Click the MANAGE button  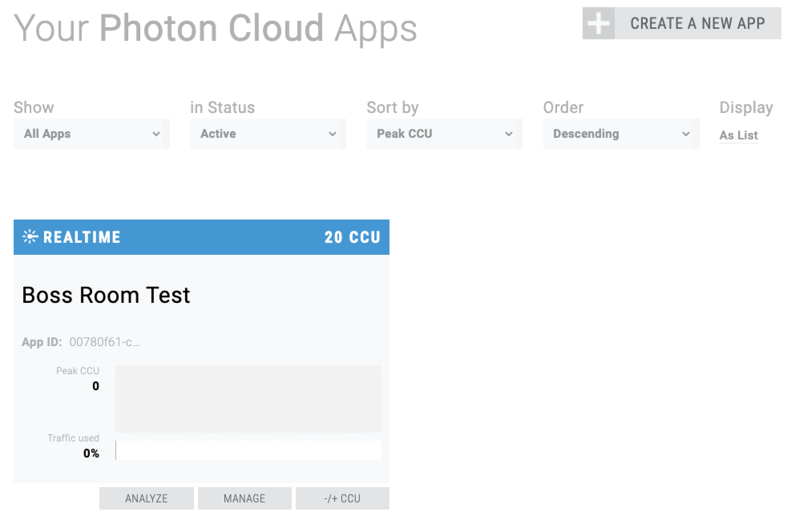(x=244, y=498)
